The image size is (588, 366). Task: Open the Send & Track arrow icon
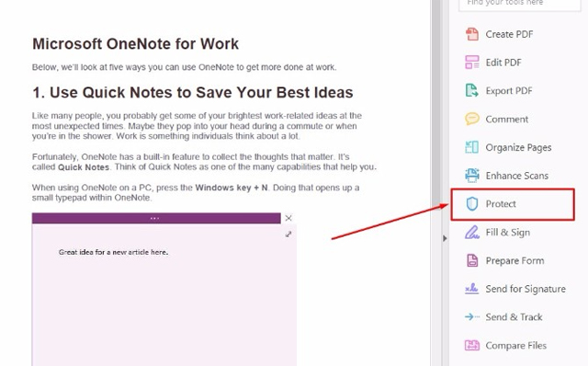[x=471, y=317]
